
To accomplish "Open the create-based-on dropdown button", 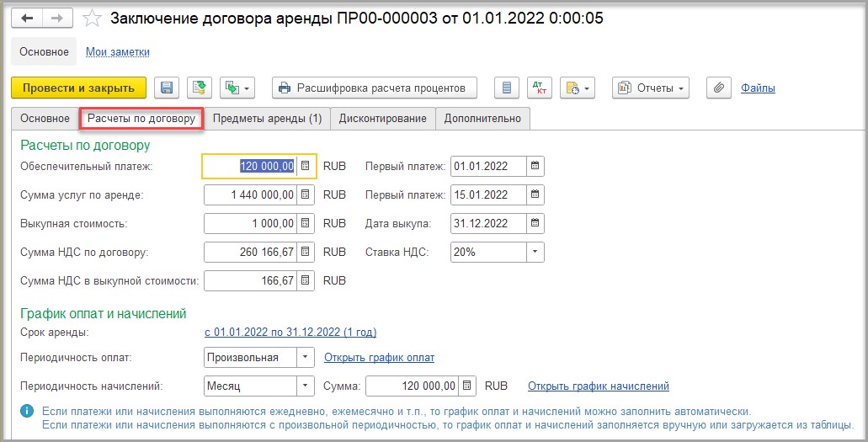I will click(x=237, y=88).
